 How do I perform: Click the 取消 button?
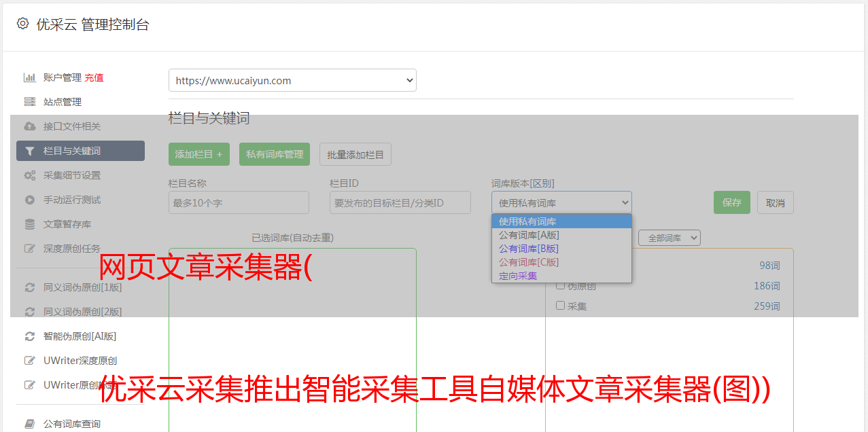tap(776, 202)
